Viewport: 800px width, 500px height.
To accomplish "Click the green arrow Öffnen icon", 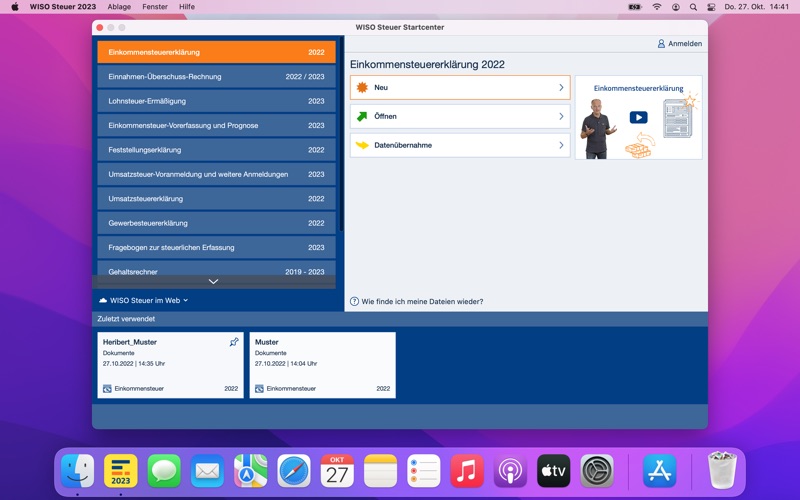I will [362, 116].
